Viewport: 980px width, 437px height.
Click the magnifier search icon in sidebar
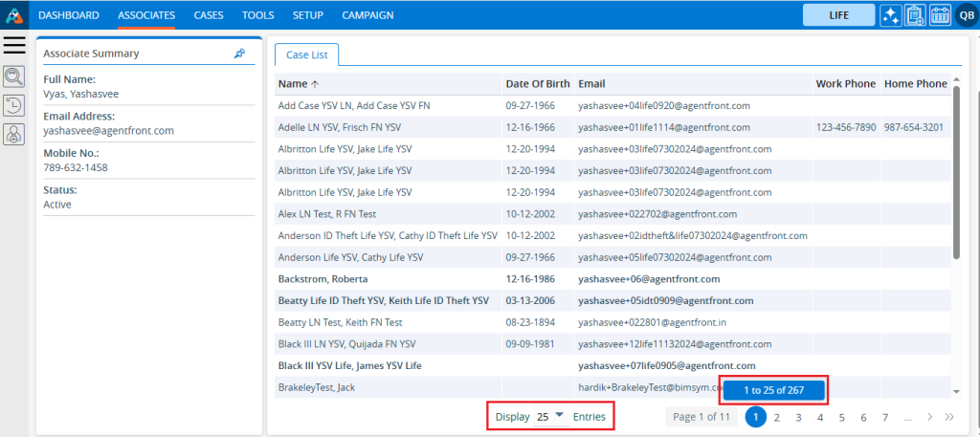[x=14, y=76]
